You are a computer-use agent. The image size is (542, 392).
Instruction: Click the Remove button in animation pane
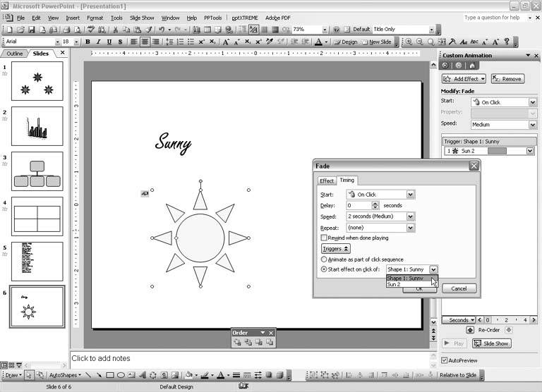[507, 79]
